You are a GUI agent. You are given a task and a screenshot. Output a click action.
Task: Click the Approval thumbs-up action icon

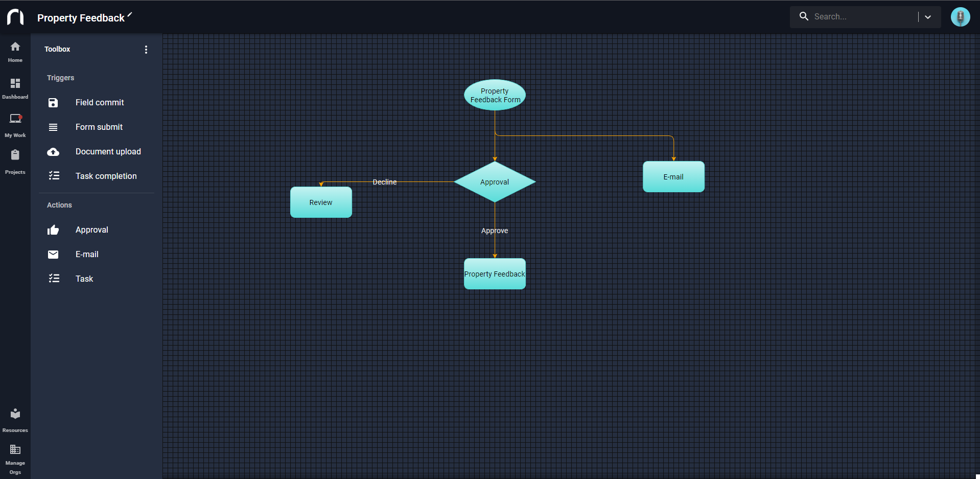(x=53, y=230)
